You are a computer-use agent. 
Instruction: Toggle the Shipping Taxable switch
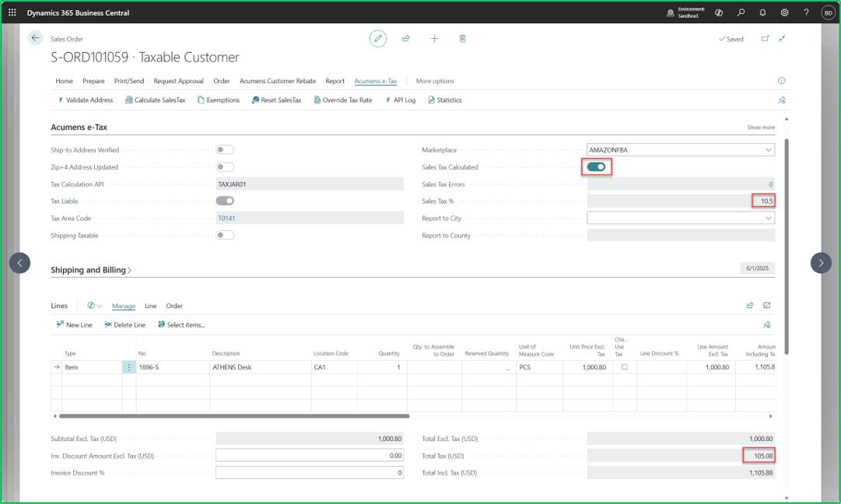(x=226, y=235)
